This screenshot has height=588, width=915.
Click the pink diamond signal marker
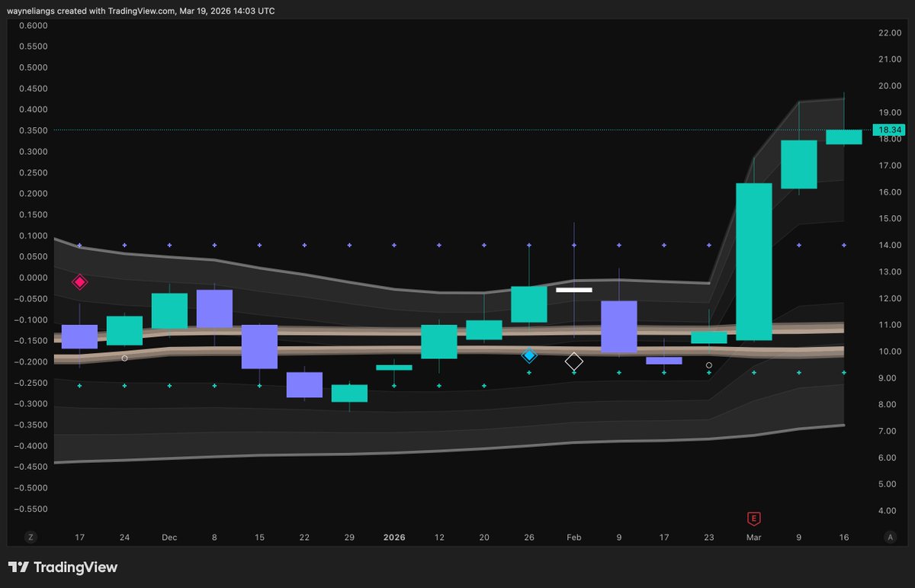pyautogui.click(x=80, y=282)
